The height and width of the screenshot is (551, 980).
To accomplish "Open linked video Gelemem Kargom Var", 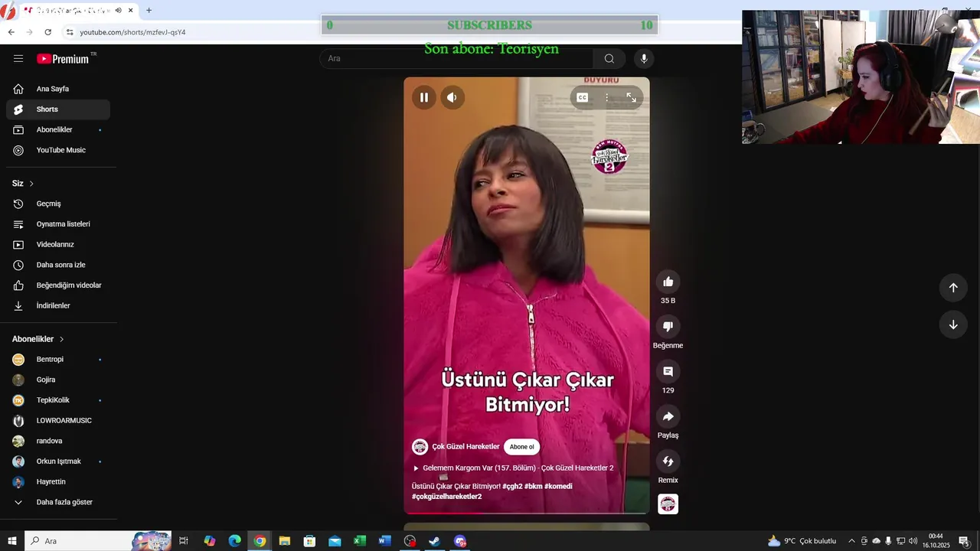I will click(x=513, y=468).
